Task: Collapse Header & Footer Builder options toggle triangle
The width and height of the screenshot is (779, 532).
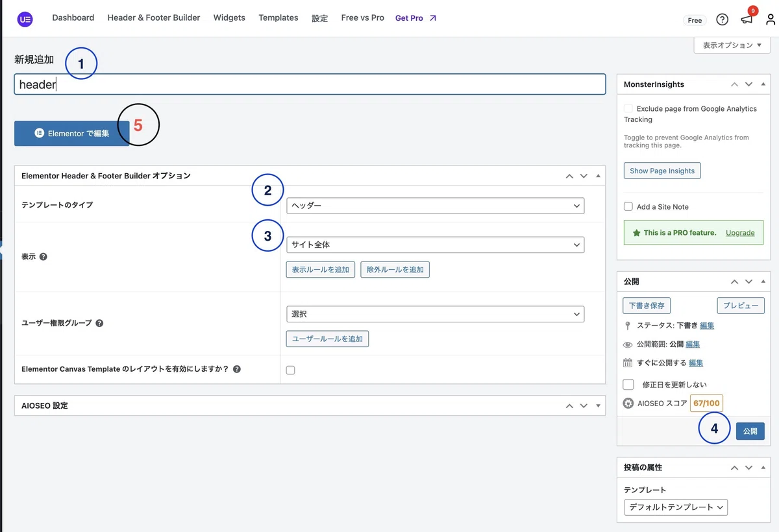Action: (598, 176)
